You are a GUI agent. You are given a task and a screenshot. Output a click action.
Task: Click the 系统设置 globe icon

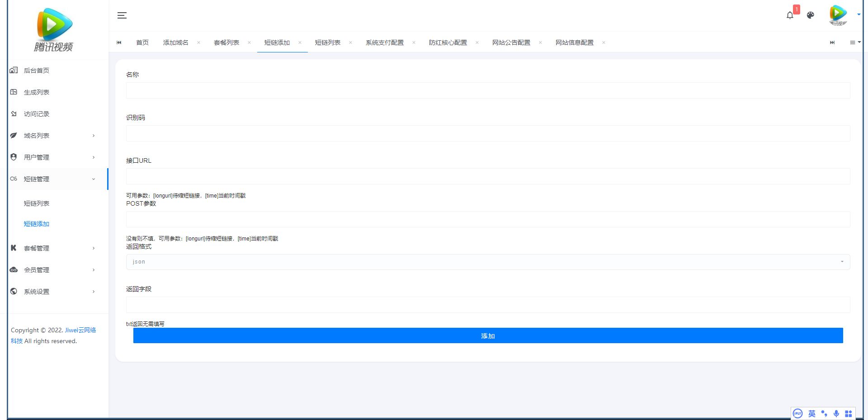pos(14,291)
